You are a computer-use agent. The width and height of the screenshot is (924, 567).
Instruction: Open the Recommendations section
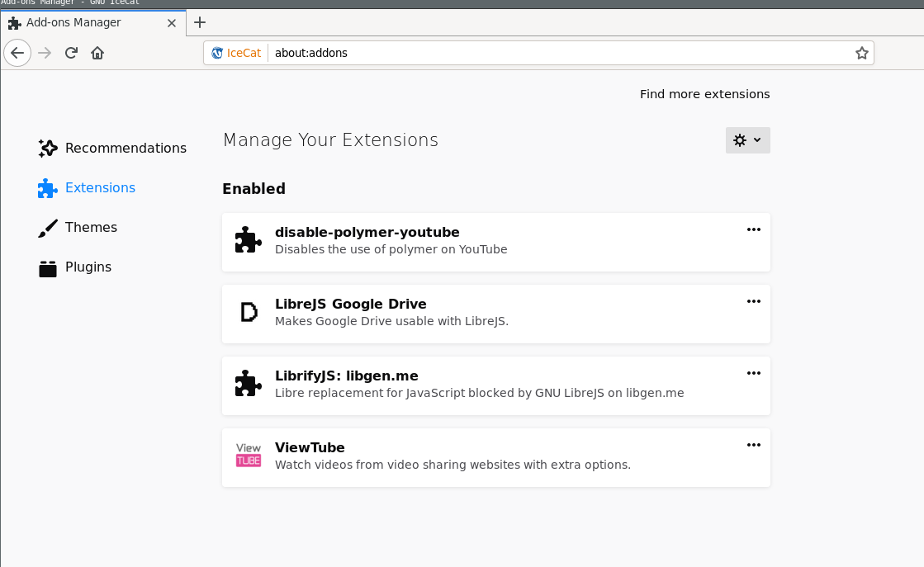coord(112,149)
